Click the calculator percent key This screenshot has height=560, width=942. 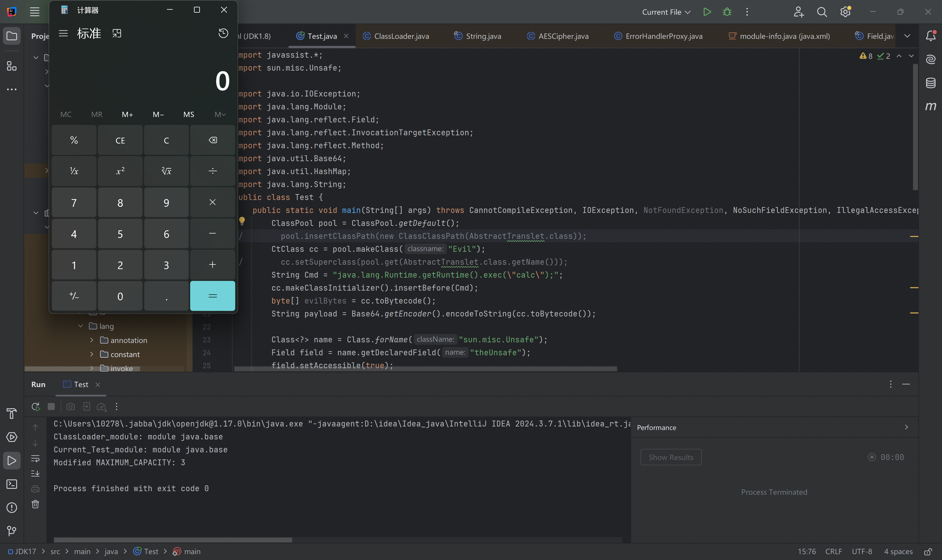tap(74, 140)
